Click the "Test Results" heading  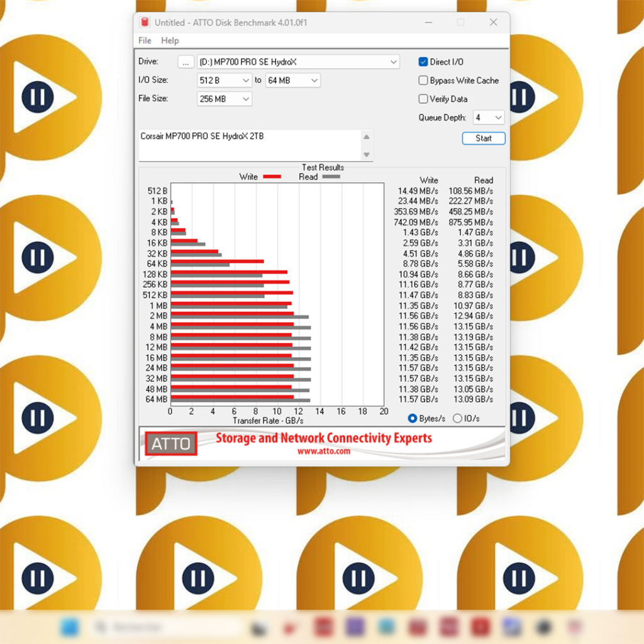coord(323,167)
